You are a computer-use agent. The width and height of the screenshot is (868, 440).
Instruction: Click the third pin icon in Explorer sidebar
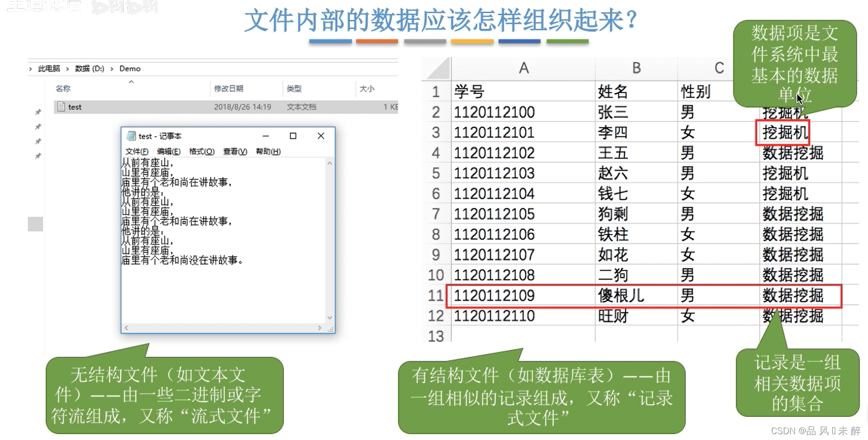(38, 142)
